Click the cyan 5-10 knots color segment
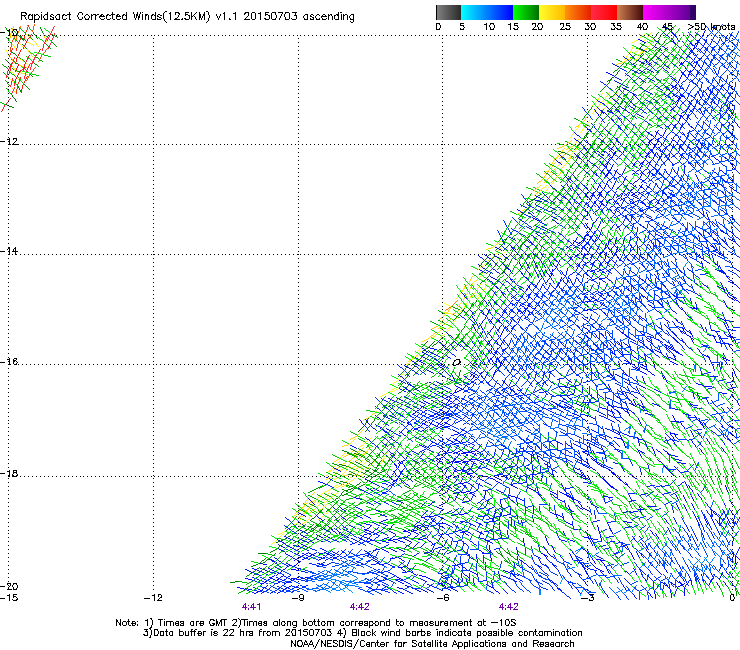The image size is (740, 650). point(474,12)
